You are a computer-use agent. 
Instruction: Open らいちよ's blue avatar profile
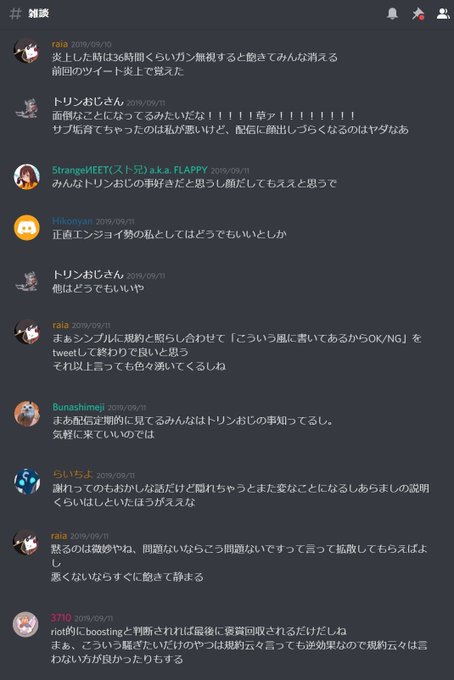26,481
